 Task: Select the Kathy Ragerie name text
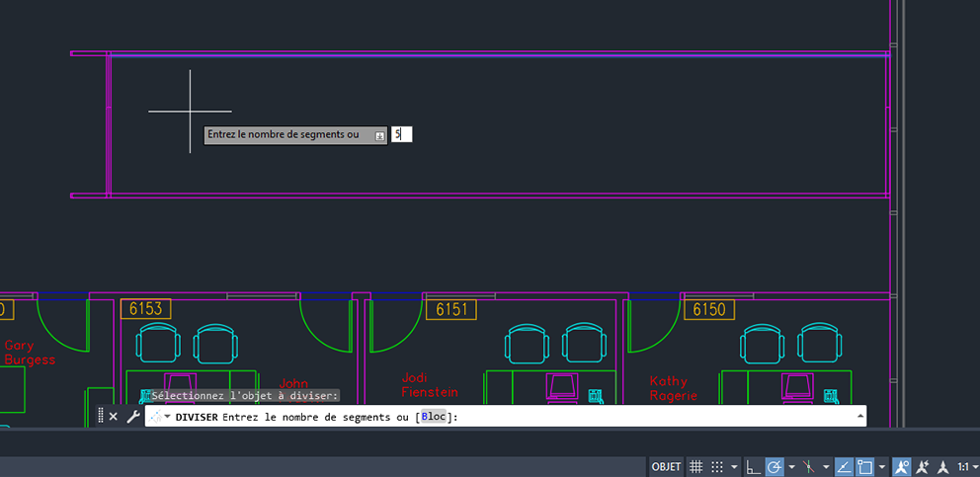tap(673, 388)
